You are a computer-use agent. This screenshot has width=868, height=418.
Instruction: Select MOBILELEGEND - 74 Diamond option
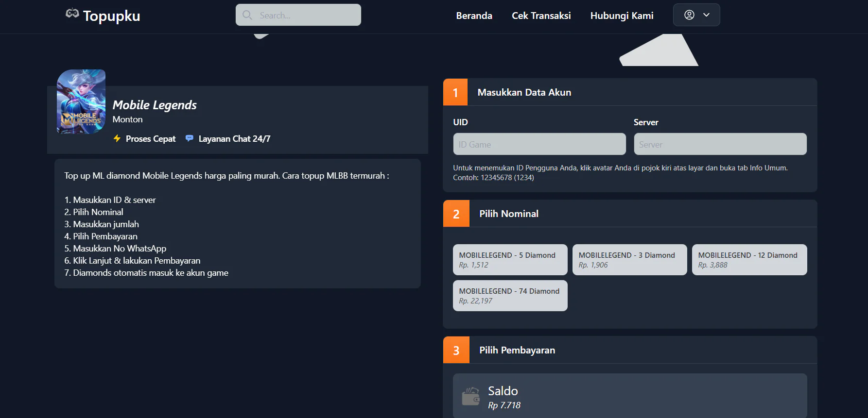[510, 296]
